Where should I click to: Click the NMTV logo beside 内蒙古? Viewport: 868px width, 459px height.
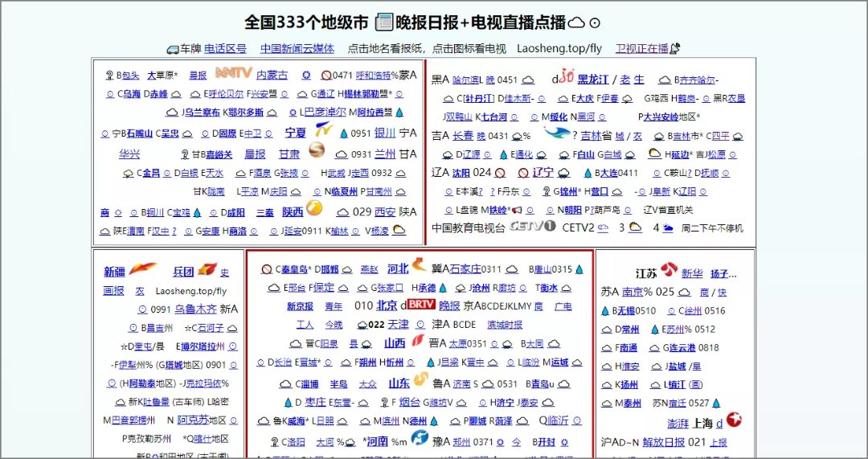(234, 72)
